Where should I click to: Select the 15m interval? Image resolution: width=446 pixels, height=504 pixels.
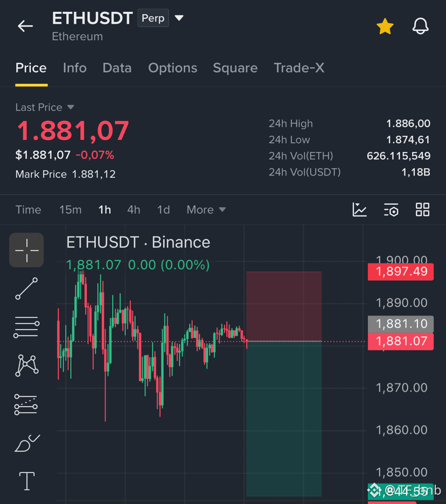(71, 210)
